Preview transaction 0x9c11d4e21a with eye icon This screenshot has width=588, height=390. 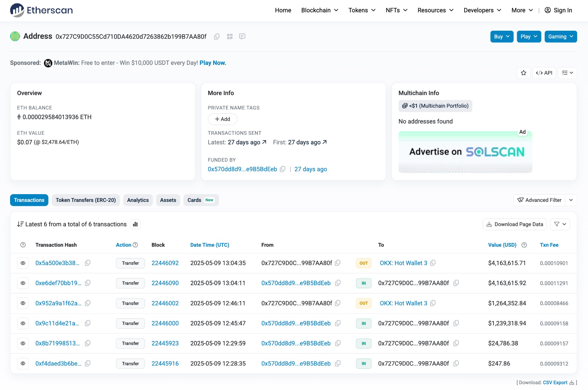(23, 323)
